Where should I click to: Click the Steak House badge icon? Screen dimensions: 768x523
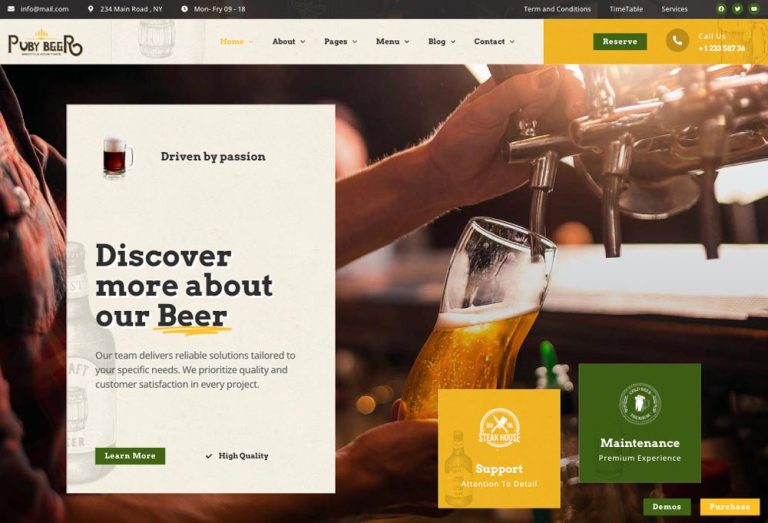(x=499, y=428)
